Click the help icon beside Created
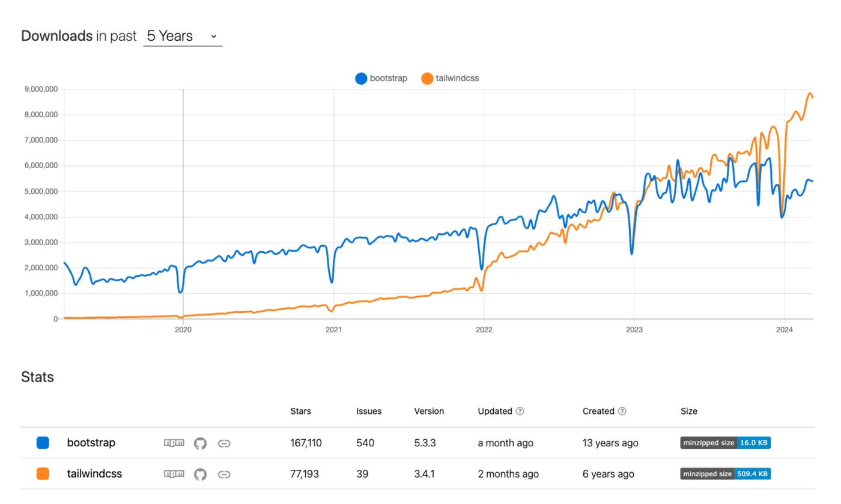This screenshot has height=504, width=841. [622, 411]
